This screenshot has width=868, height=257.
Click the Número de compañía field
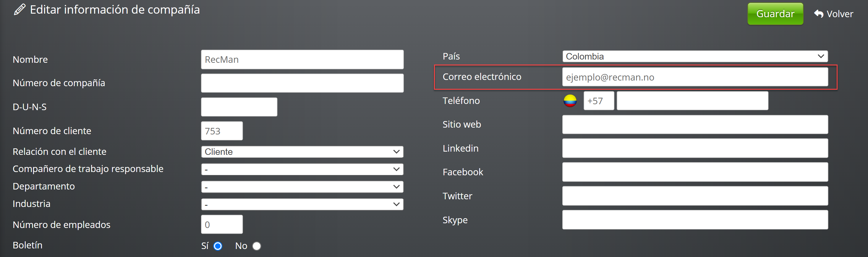point(302,83)
